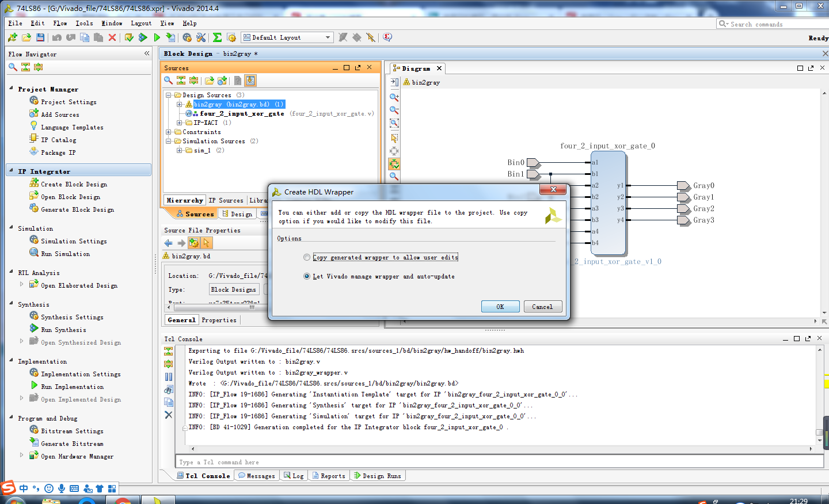Open the File menu
The height and width of the screenshot is (504, 829).
[16, 24]
